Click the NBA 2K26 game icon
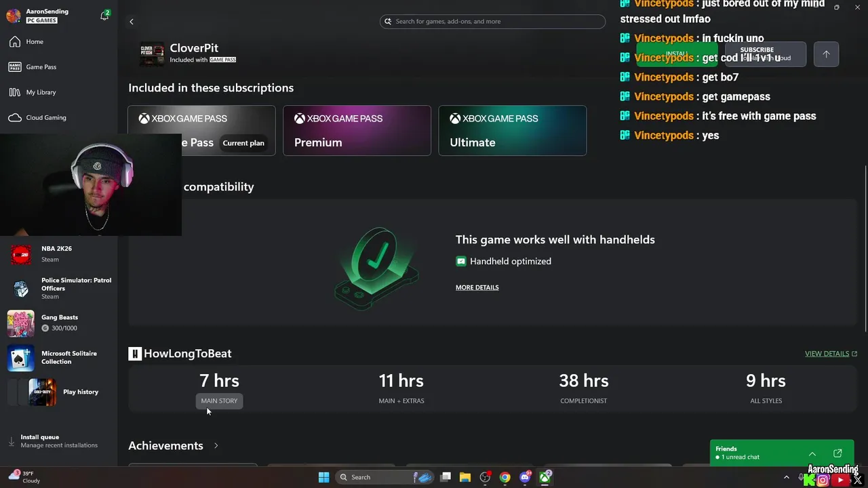The height and width of the screenshot is (488, 868). coord(21,254)
